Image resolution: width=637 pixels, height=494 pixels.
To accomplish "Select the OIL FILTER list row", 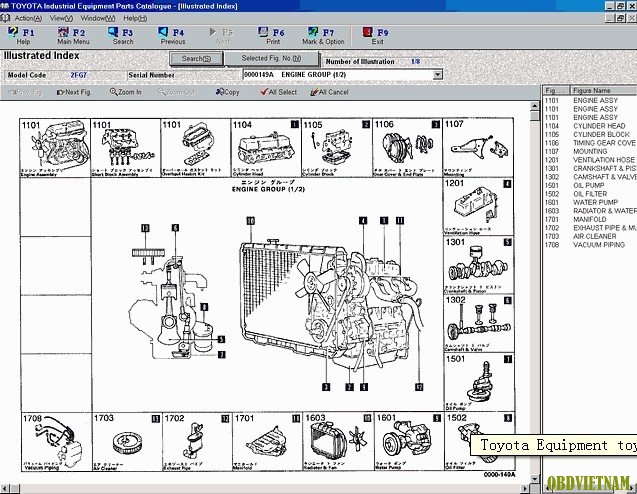I will pos(590,194).
